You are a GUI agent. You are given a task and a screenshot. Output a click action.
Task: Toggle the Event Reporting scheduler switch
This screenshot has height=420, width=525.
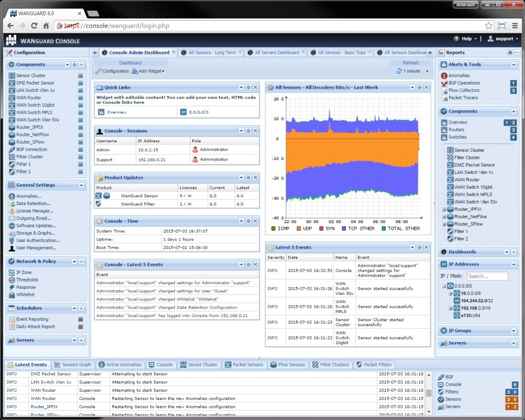(80, 318)
